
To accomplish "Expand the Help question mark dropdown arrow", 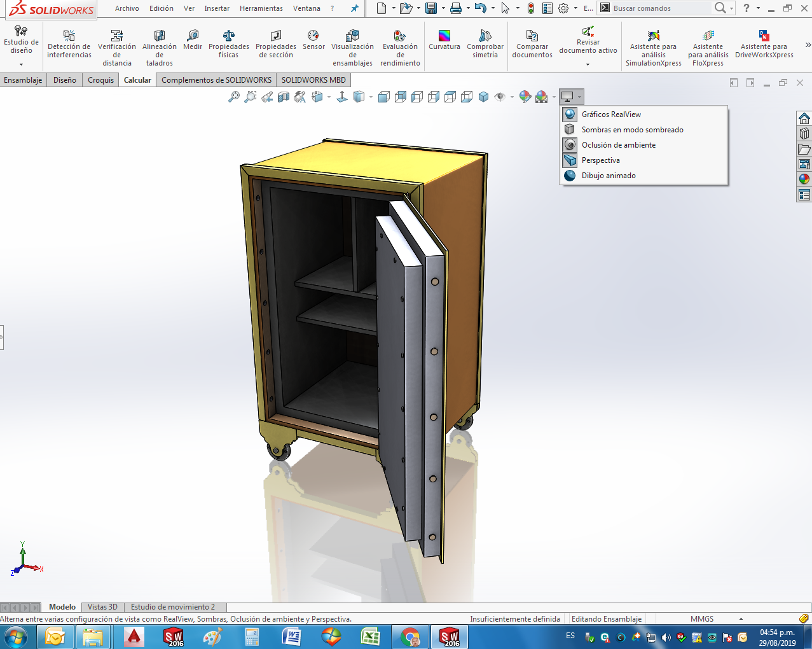I will [758, 8].
